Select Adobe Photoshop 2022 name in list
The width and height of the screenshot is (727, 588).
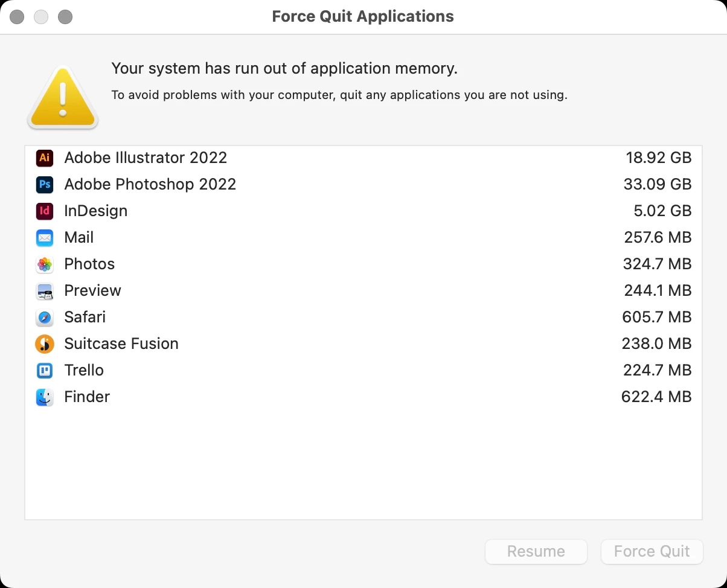click(150, 184)
